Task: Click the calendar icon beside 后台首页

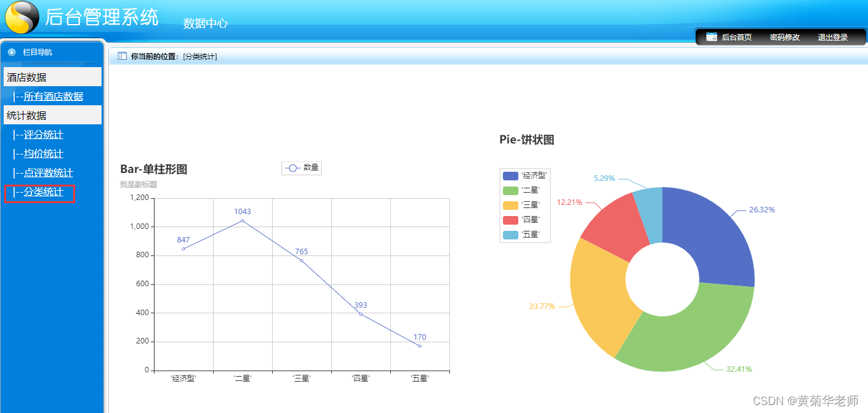Action: [712, 37]
